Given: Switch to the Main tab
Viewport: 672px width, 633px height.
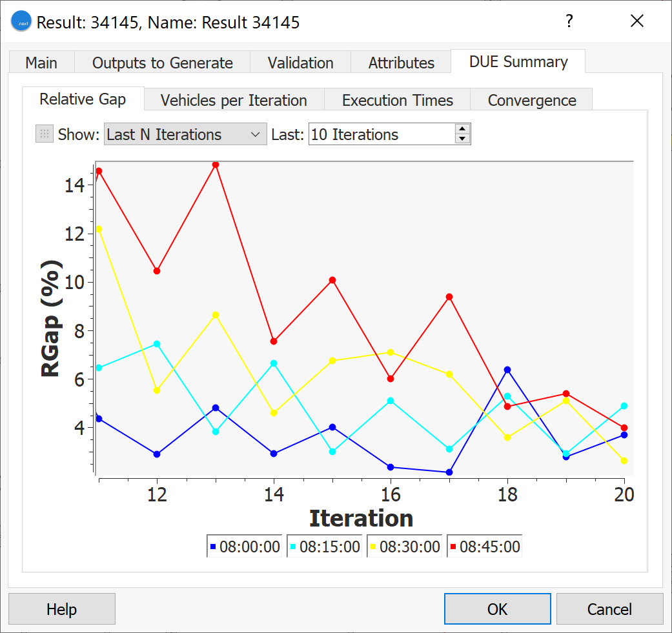Looking at the screenshot, I should [41, 63].
